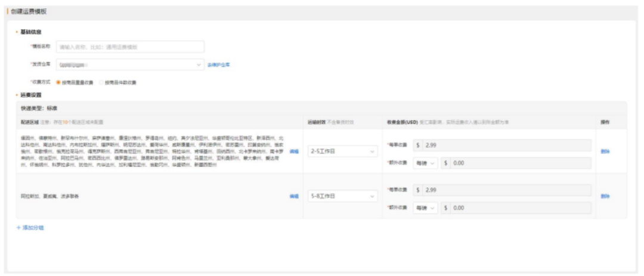The height and width of the screenshot is (276, 644).
Task: Expand the 2-5工作日 shipping time dropdown
Action: 342,152
